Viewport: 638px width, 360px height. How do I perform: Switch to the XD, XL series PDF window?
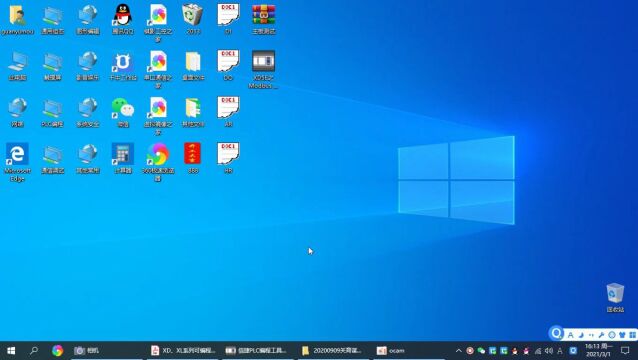(x=183, y=350)
